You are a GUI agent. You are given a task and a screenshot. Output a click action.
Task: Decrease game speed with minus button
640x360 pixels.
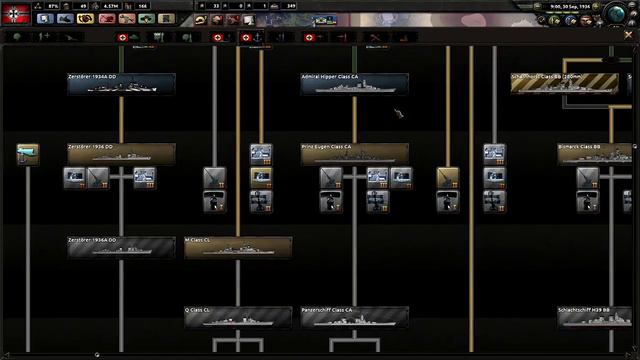(x=538, y=7)
